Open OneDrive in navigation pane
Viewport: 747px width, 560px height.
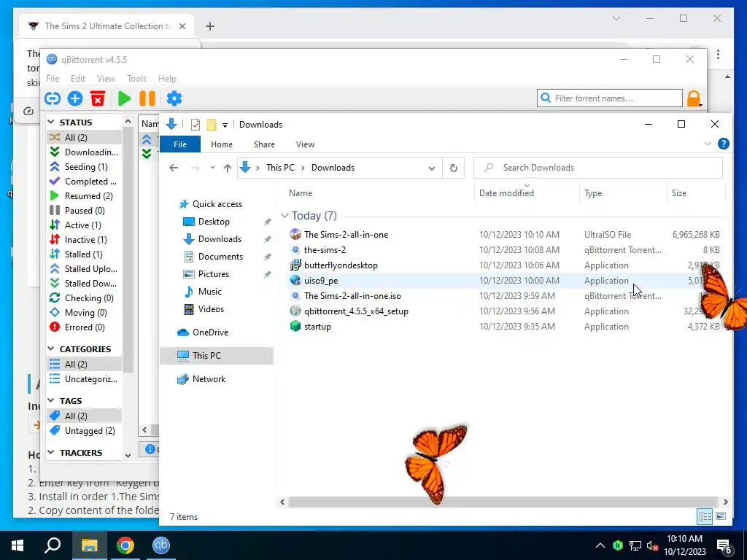click(210, 332)
